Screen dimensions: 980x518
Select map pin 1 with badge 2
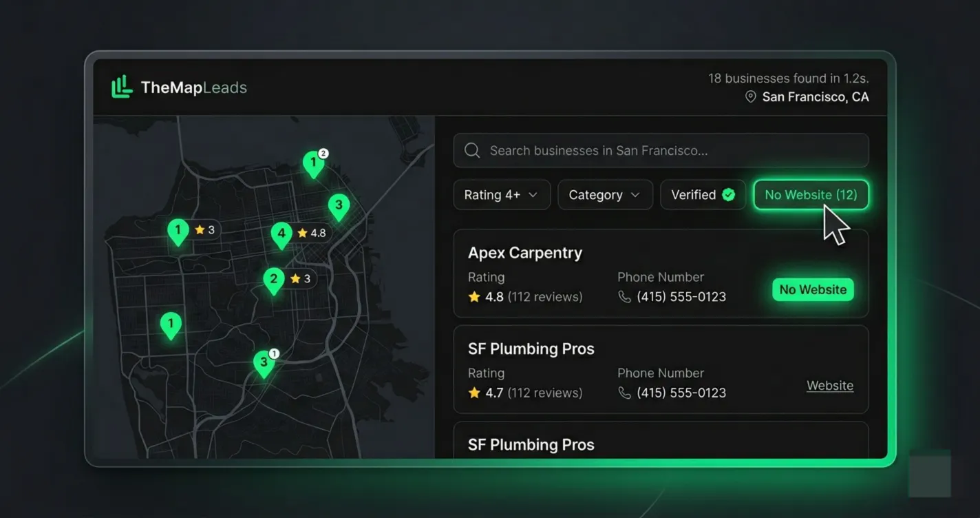[x=314, y=164]
